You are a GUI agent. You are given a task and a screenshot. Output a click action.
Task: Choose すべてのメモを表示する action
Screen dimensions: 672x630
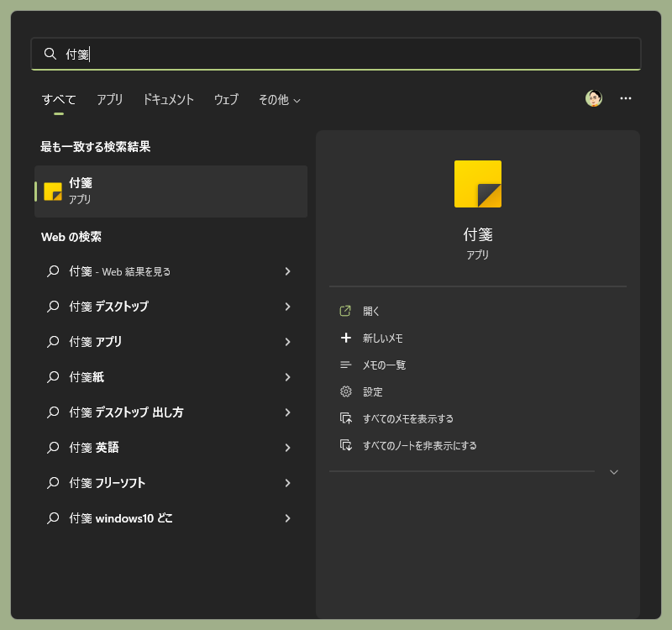pos(408,418)
